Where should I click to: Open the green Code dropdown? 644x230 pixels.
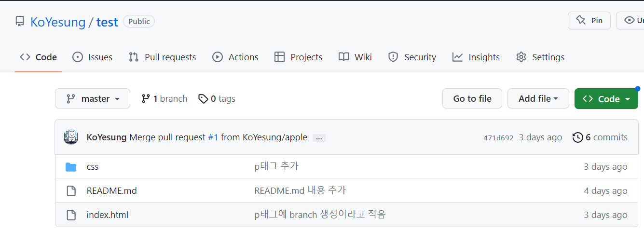(x=606, y=98)
